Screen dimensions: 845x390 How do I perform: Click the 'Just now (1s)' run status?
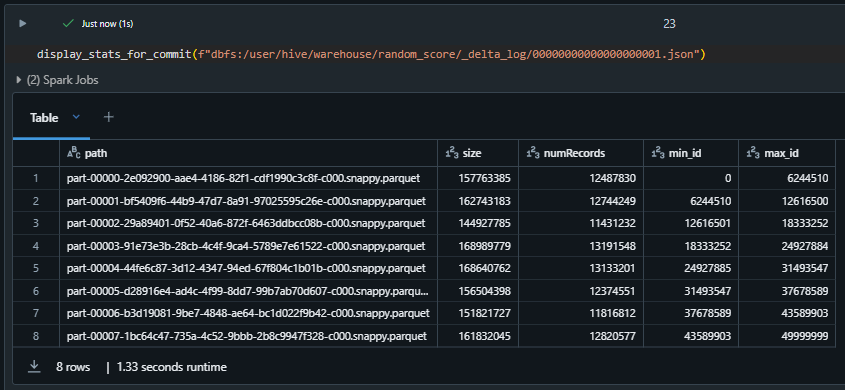click(x=107, y=24)
